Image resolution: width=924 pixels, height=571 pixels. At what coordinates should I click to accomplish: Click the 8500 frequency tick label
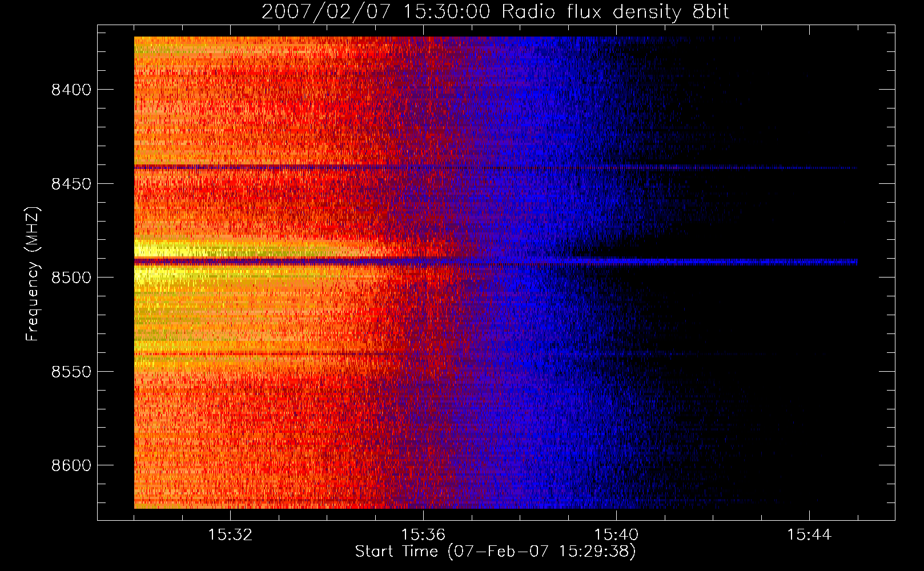pyautogui.click(x=71, y=278)
